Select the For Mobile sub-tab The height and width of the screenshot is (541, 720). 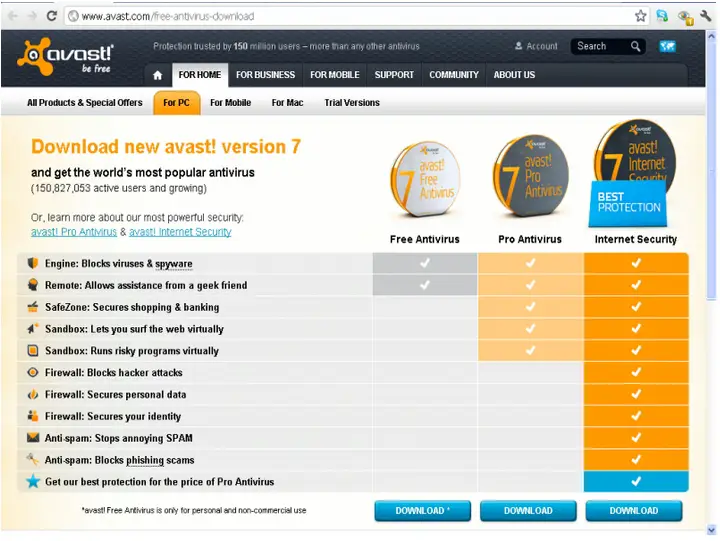231,102
